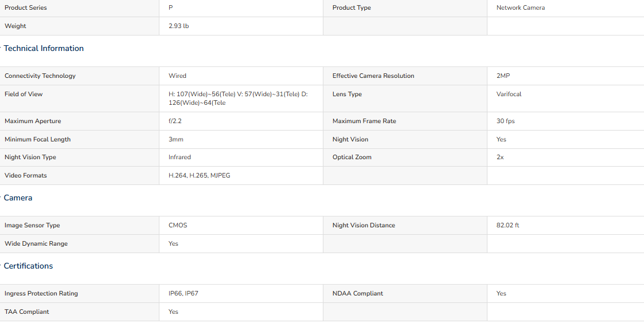Click the 2x optical zoom value

point(500,157)
